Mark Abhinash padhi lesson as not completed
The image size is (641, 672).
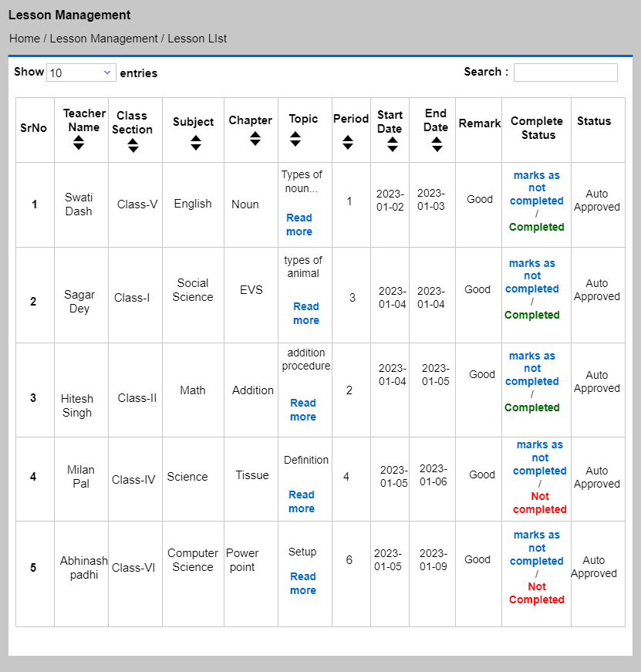tap(536, 548)
